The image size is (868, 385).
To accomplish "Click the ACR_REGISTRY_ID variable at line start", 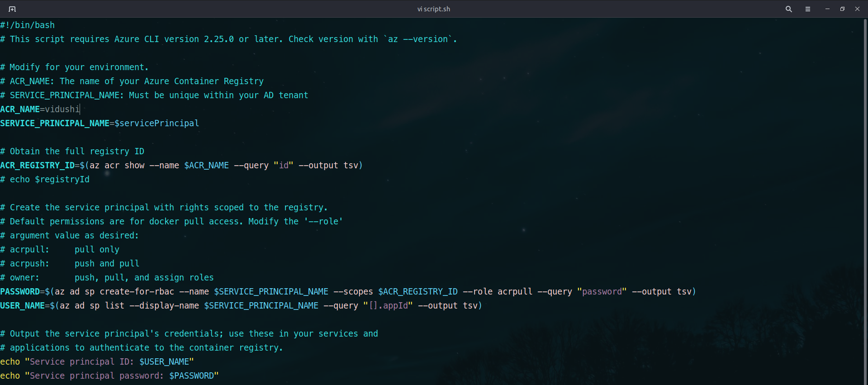I will 37,166.
